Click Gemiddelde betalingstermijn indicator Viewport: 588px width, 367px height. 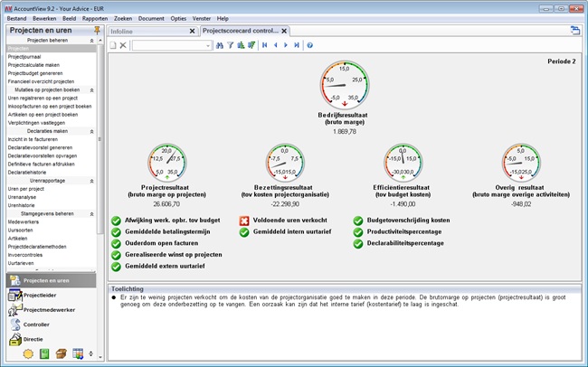tap(167, 232)
